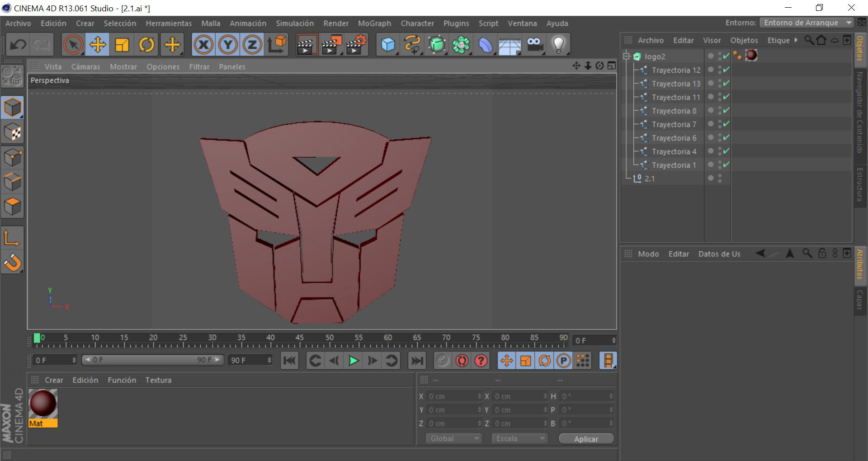The height and width of the screenshot is (461, 868).
Task: Collapse the logo2 object tree
Action: (x=627, y=56)
